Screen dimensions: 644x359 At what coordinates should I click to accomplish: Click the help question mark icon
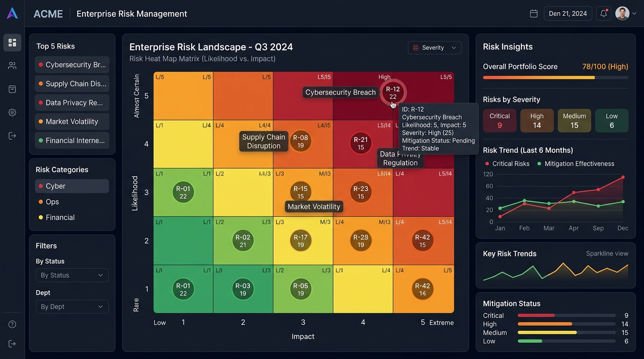[x=12, y=324]
